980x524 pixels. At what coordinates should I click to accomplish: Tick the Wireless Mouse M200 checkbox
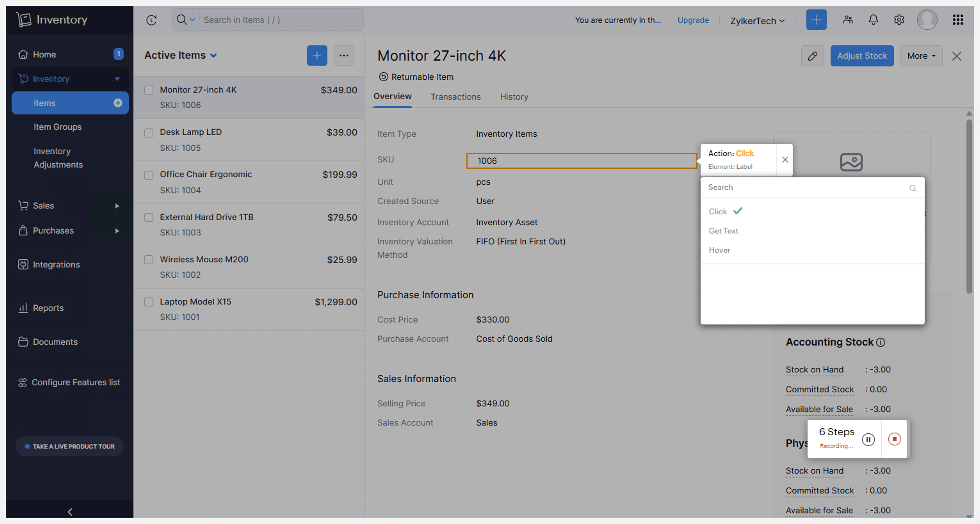pyautogui.click(x=149, y=260)
